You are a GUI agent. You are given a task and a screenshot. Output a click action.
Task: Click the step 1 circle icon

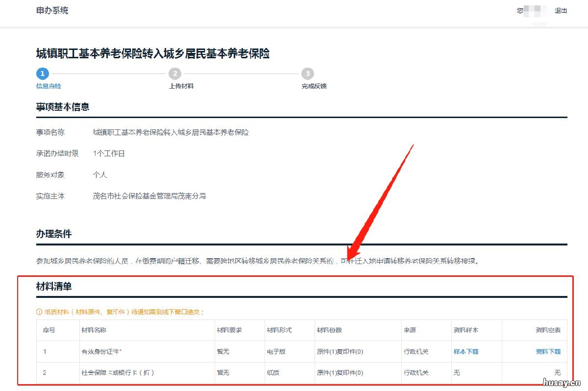42,73
